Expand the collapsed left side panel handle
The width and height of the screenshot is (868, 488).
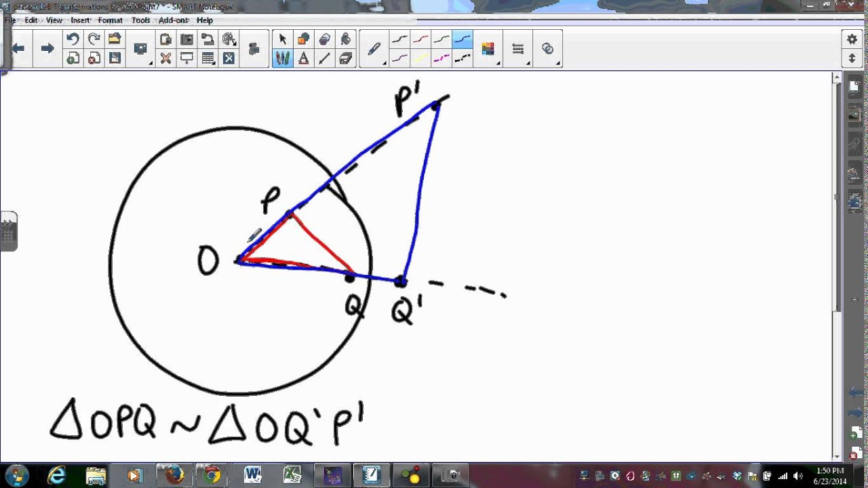click(8, 232)
